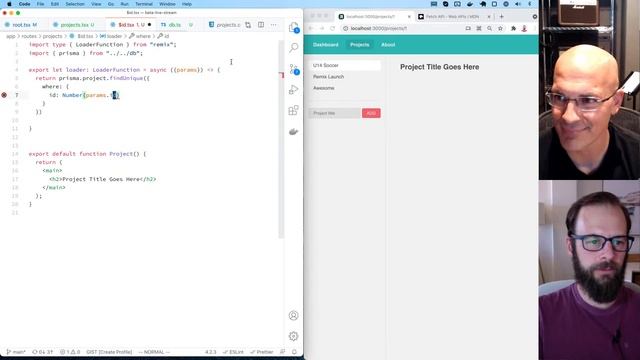Click the where breadcrumb segment
This screenshot has height=360, width=640.
point(140,36)
